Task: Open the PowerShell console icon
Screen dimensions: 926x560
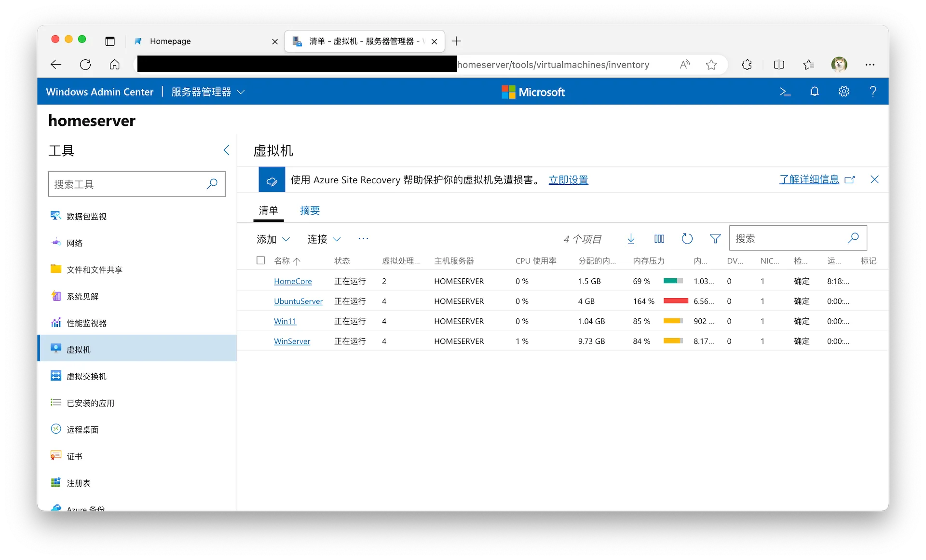Action: tap(785, 92)
